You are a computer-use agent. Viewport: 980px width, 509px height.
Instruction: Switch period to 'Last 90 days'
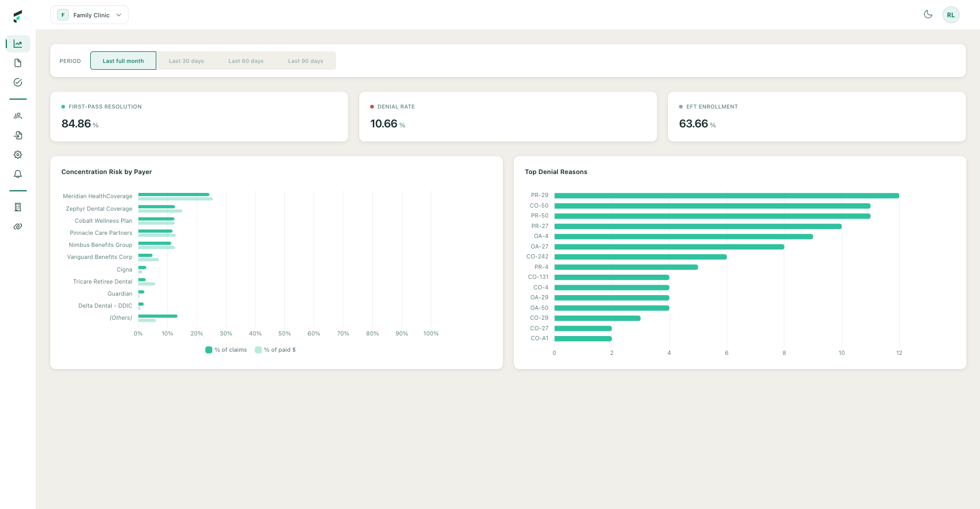tap(306, 61)
